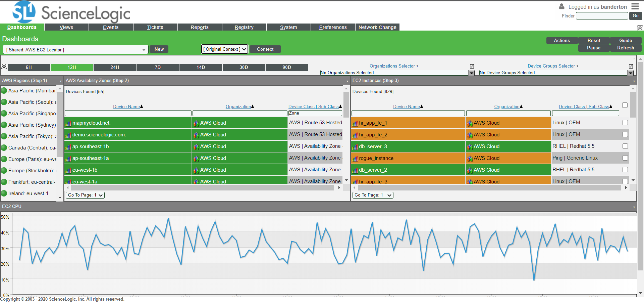Open the Network Change tab

point(377,27)
